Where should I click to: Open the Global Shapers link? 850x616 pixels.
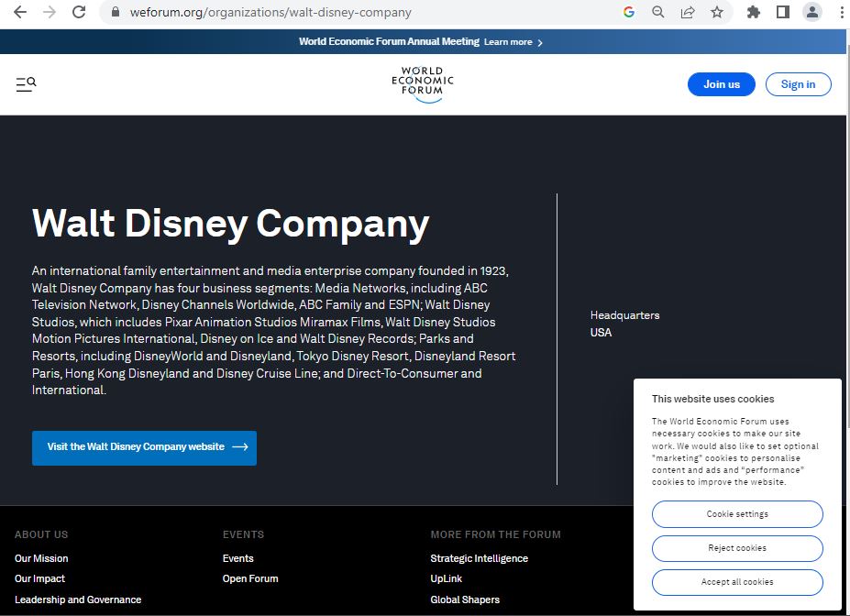tap(465, 599)
